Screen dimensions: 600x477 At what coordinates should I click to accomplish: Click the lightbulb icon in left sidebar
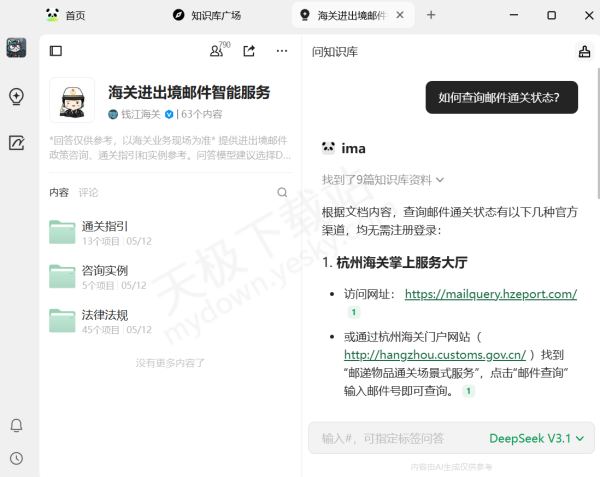click(x=16, y=96)
